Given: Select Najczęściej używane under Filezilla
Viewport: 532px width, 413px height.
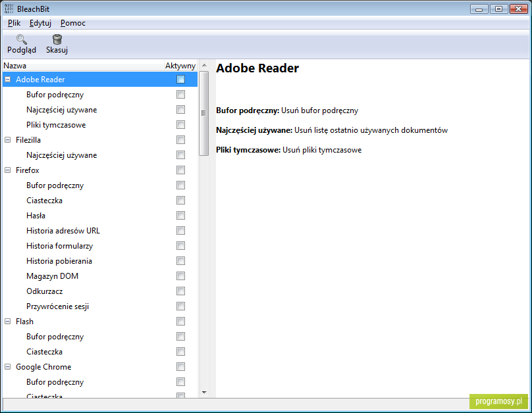Looking at the screenshot, I should pos(100,155).
